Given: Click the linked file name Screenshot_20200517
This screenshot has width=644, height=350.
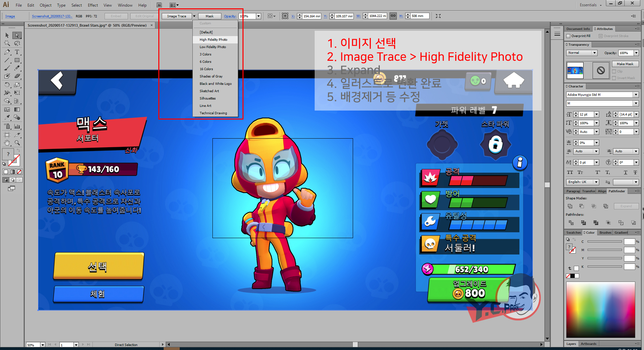Looking at the screenshot, I should point(52,16).
